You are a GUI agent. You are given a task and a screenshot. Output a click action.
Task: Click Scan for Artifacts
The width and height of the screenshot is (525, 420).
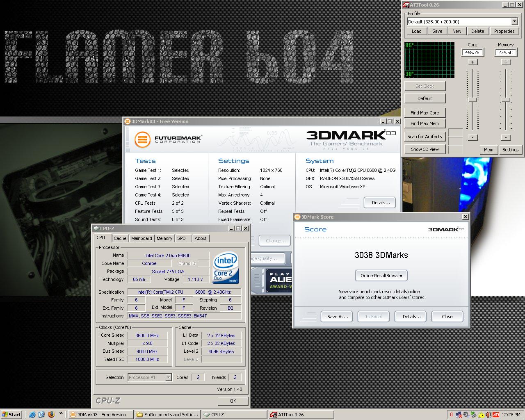click(425, 137)
